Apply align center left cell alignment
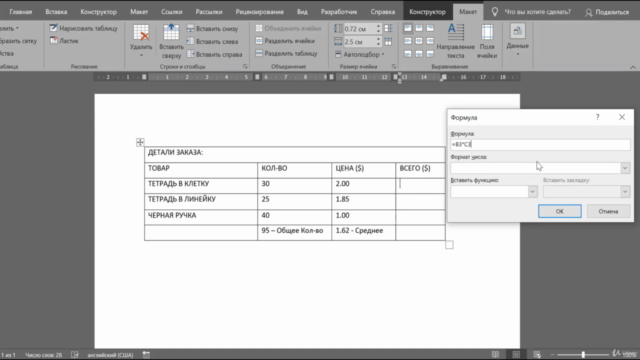Viewport: 640px width, 360px height. pos(408,41)
